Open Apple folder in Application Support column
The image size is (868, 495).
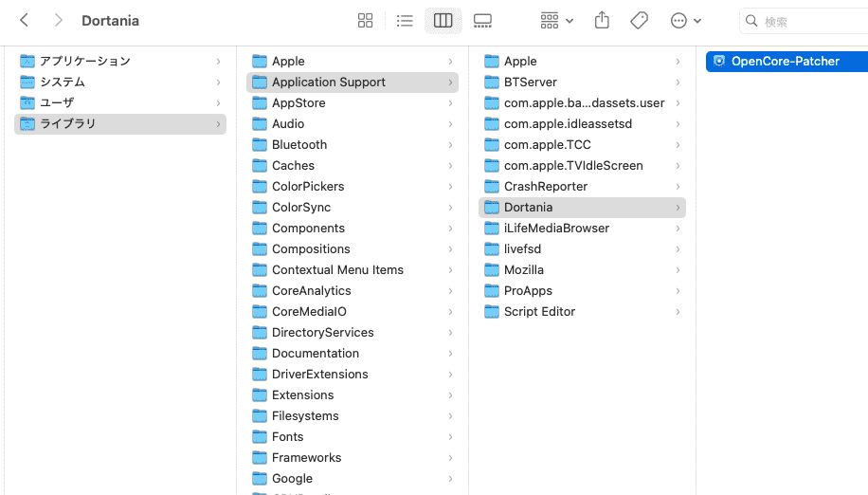[x=582, y=61]
